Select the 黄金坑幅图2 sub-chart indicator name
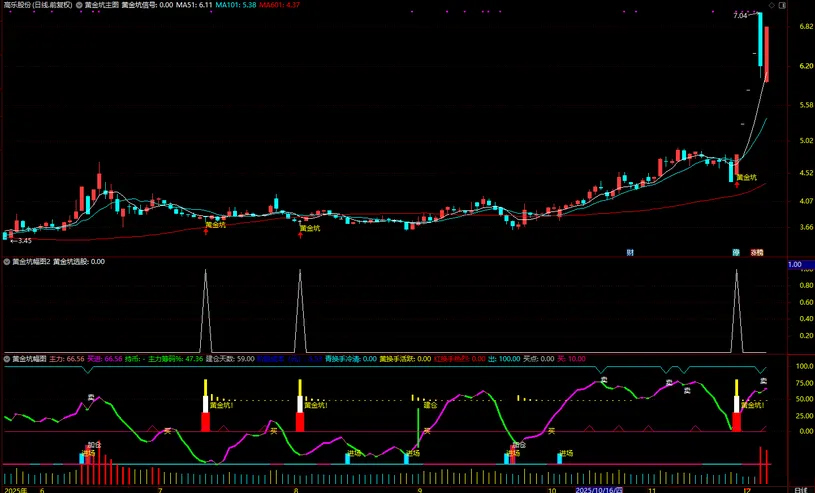This screenshot has height=493, width=815. (31, 261)
